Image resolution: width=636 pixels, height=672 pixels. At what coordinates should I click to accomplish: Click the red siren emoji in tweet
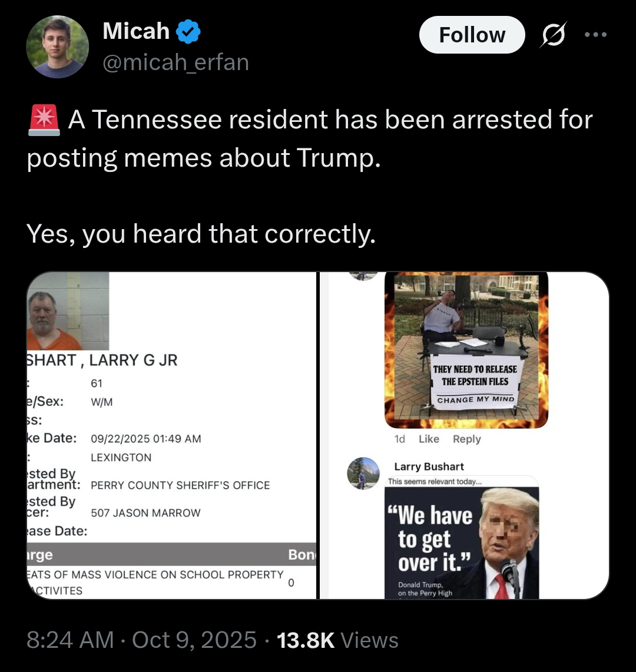click(44, 120)
